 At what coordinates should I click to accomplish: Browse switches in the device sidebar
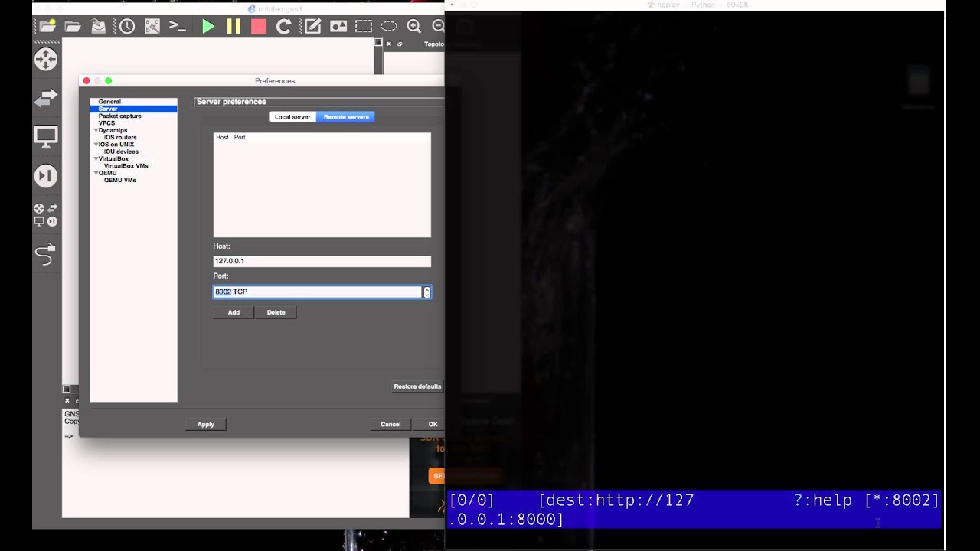click(x=46, y=99)
